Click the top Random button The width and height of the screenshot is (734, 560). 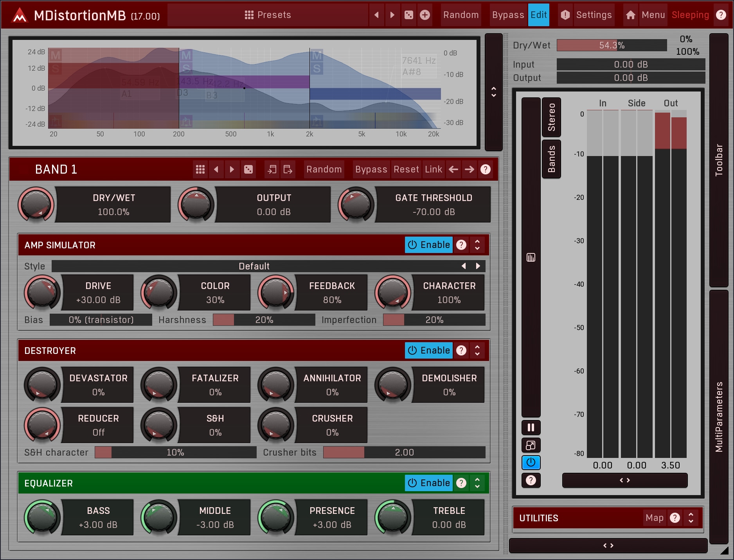point(461,15)
